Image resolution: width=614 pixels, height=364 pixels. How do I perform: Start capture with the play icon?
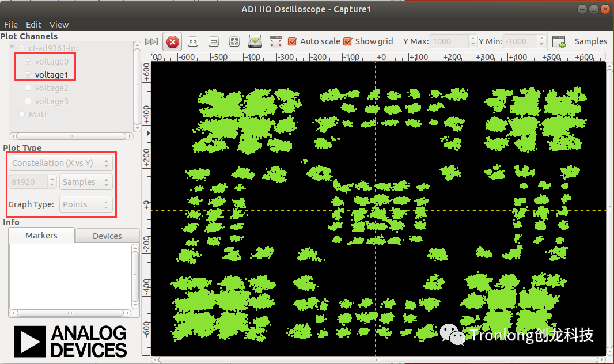151,41
